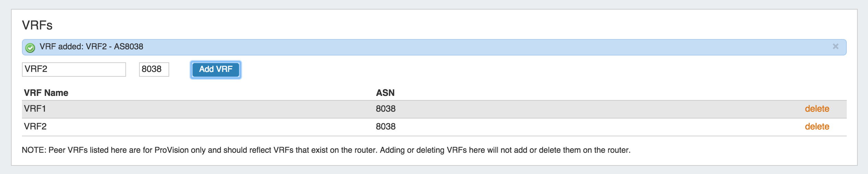The width and height of the screenshot is (868, 174).
Task: Click the VRF Name column header
Action: [46, 93]
